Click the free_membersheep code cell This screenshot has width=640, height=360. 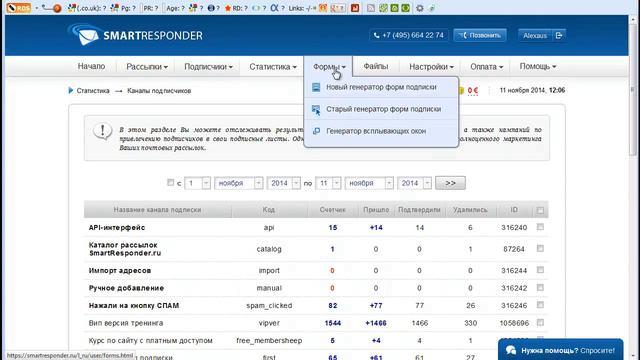pyautogui.click(x=269, y=340)
